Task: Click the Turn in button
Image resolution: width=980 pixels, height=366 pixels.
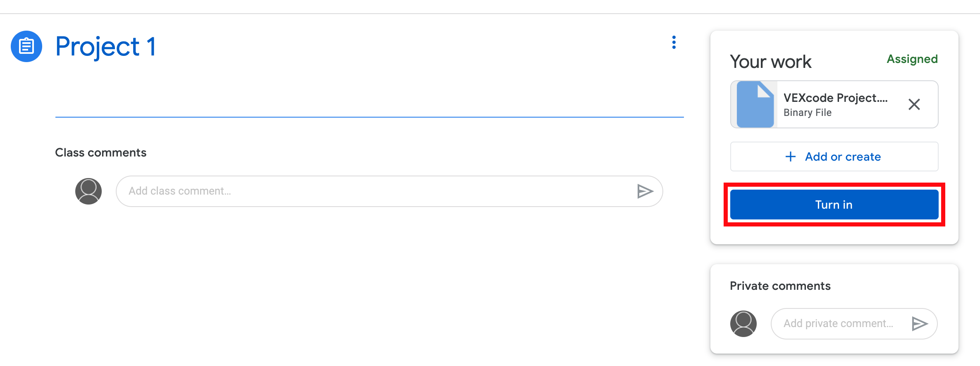Action: click(834, 204)
